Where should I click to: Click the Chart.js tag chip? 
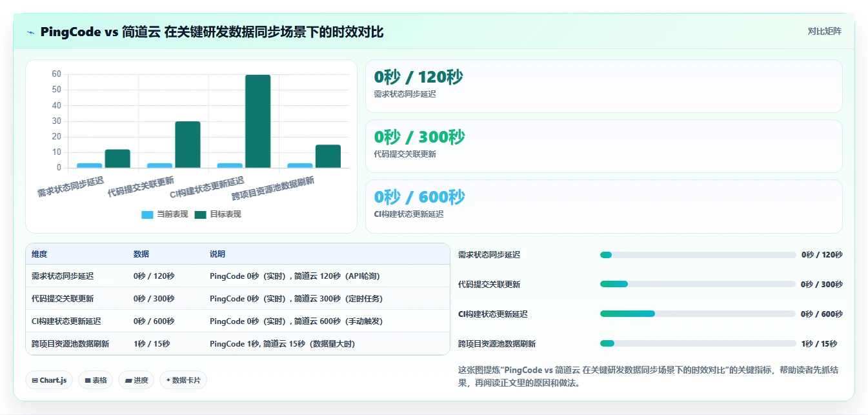(x=49, y=380)
